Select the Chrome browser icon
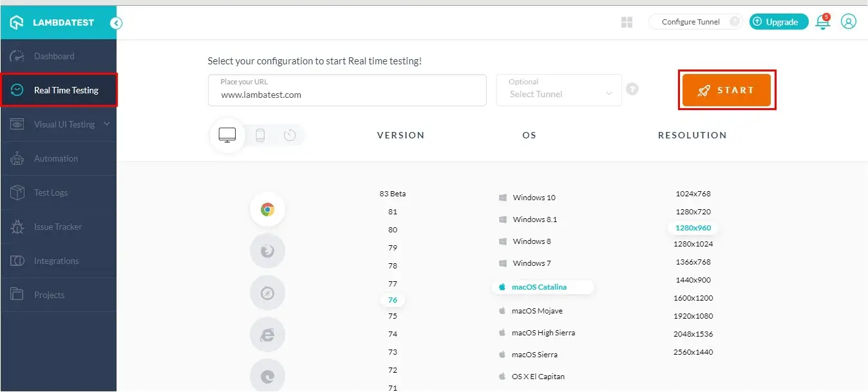 pos(267,209)
